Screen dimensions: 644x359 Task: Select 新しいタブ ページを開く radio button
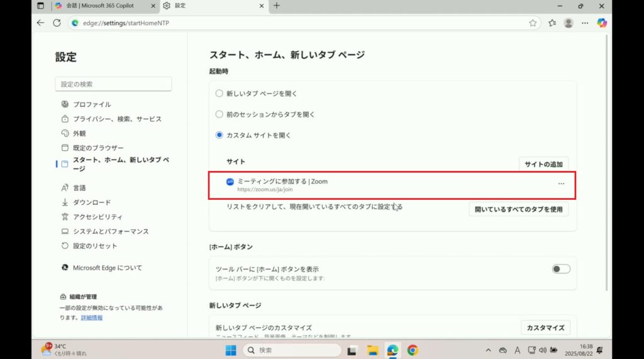(219, 93)
